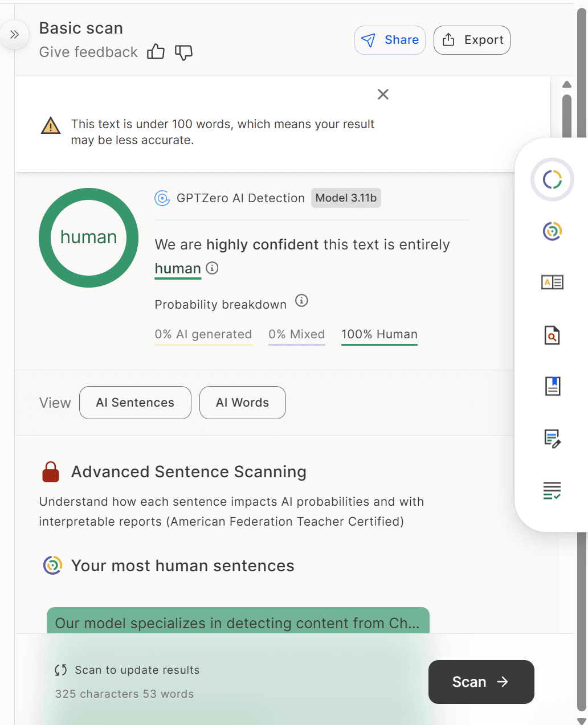The width and height of the screenshot is (588, 725).
Task: Open the plagiarism check document-search icon
Action: (552, 335)
